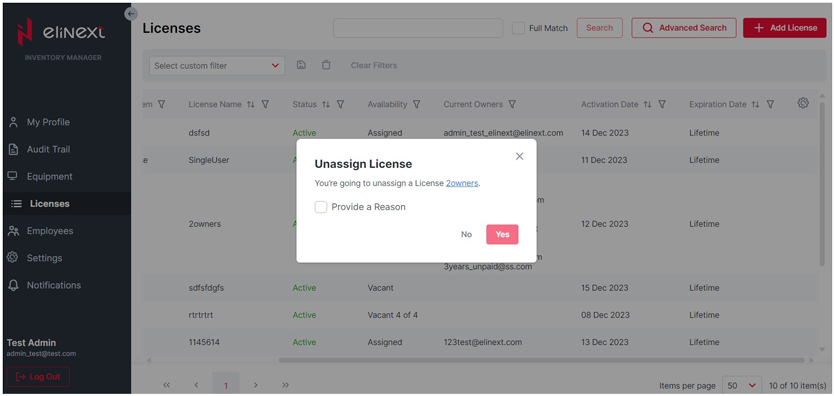This screenshot has width=834, height=396.
Task: Click the Add License button
Action: pos(785,28)
